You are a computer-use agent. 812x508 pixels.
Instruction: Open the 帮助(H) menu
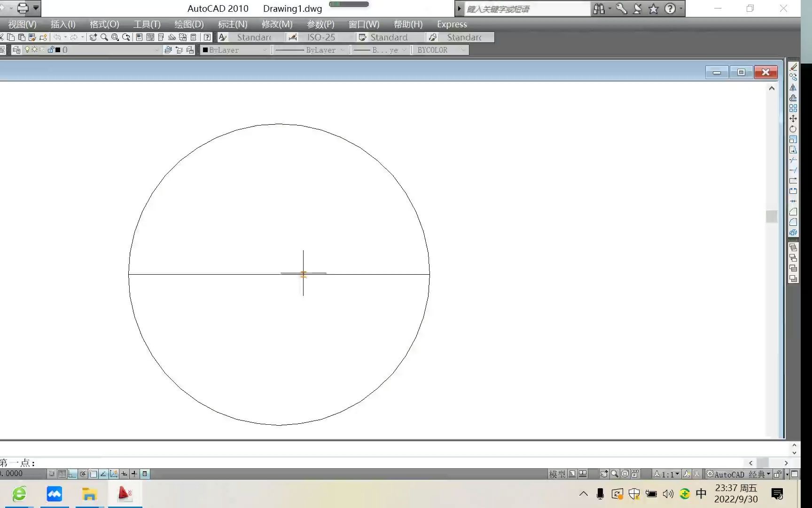point(408,24)
